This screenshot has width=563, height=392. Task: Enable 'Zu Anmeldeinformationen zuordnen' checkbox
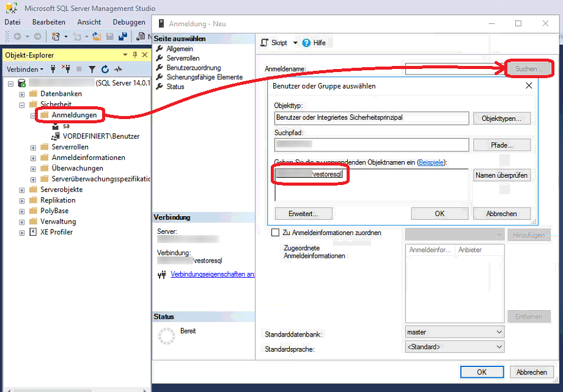(275, 233)
